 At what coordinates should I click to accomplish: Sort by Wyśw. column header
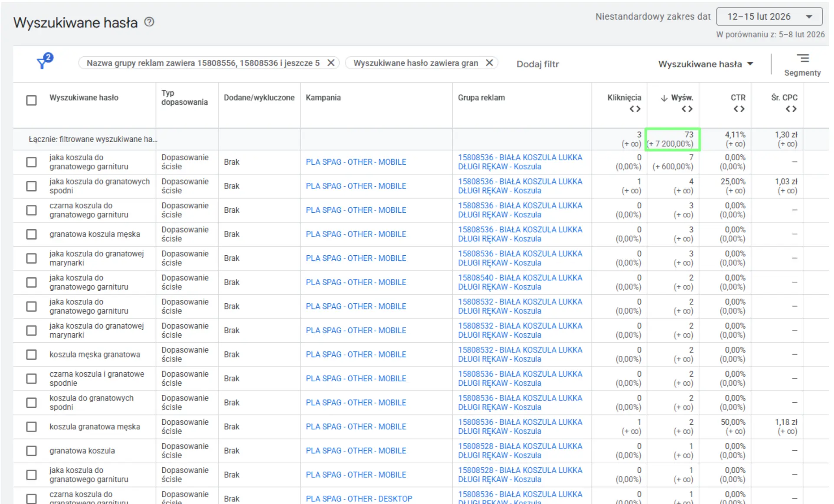(681, 98)
